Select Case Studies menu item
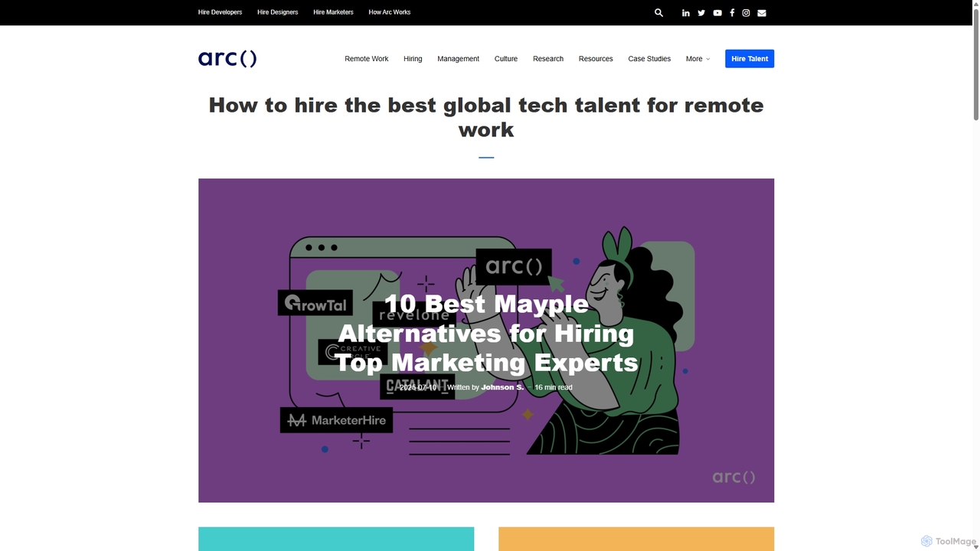This screenshot has width=980, height=551. 649,59
